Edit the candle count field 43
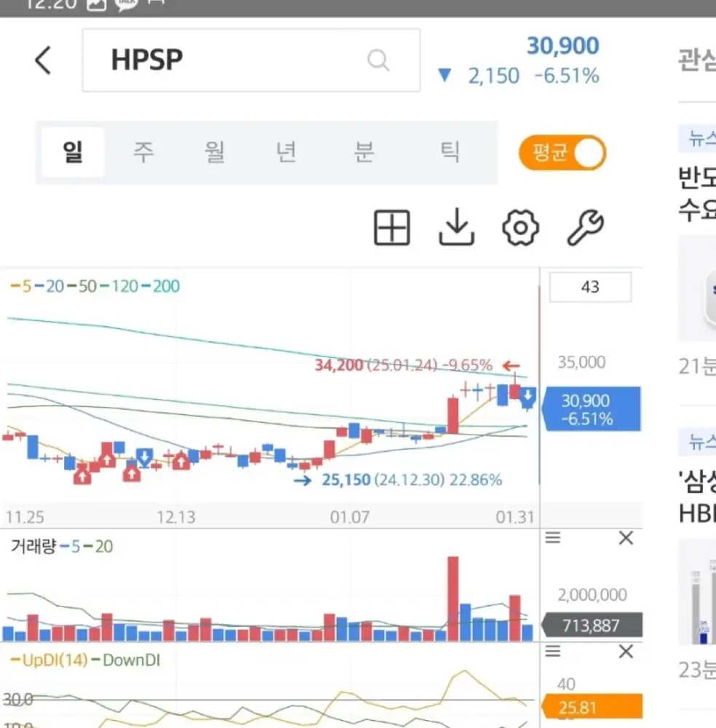The width and height of the screenshot is (716, 728). tap(590, 287)
